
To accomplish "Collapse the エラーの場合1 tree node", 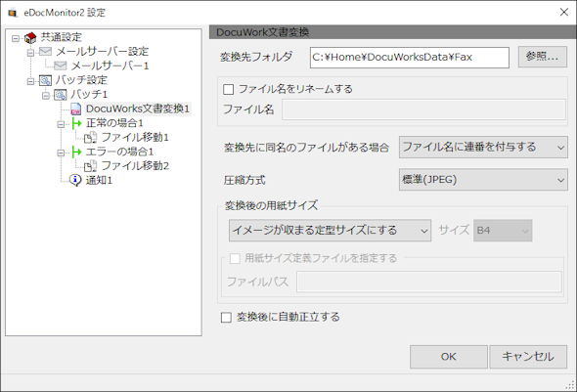I will pos(61,152).
